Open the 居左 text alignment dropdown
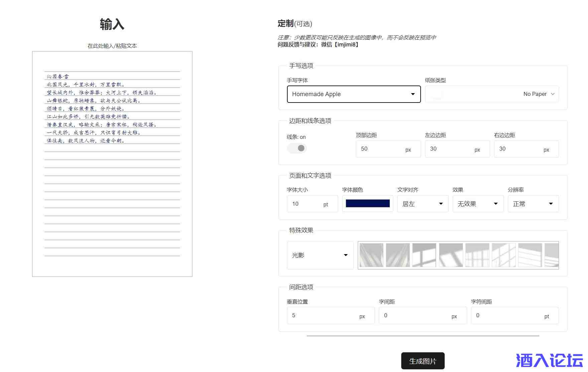Screen dimensions: 588x372 click(423, 204)
